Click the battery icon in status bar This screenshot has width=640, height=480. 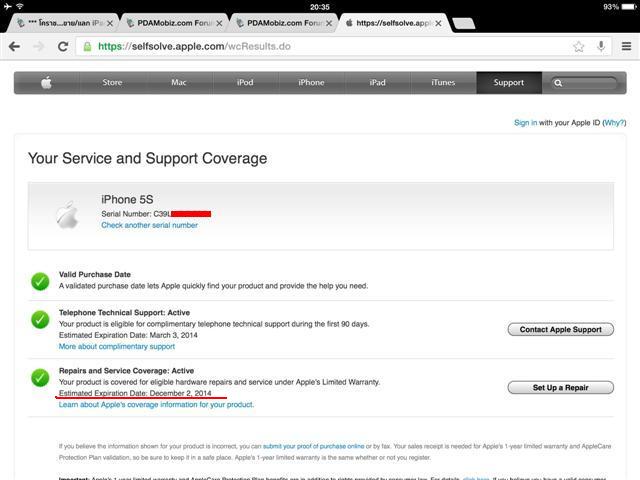click(x=629, y=7)
